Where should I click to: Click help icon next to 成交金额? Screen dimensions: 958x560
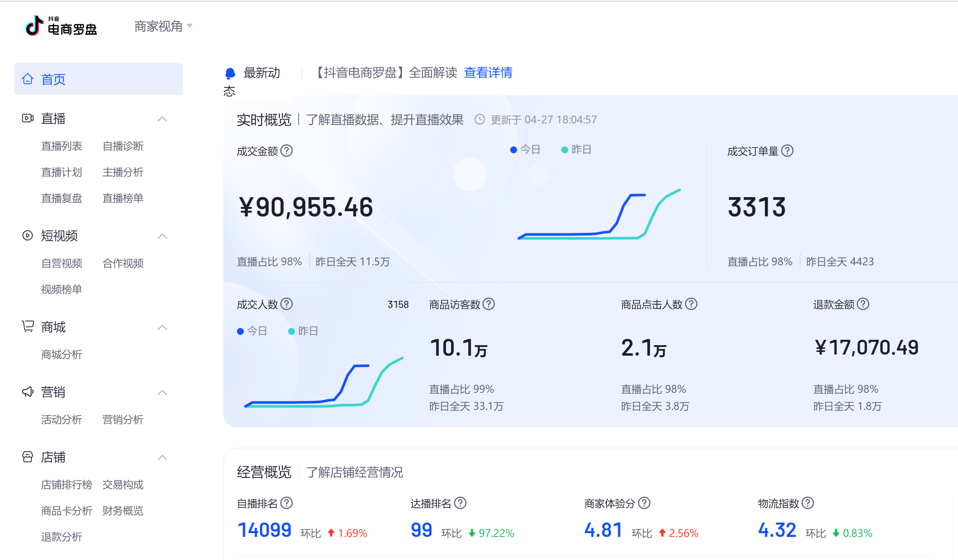[x=287, y=151]
